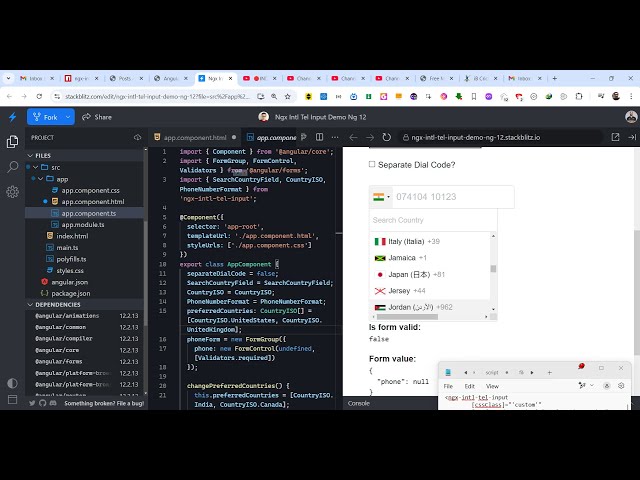640x480 pixels.
Task: Reload the preview pane
Action: coord(387,137)
